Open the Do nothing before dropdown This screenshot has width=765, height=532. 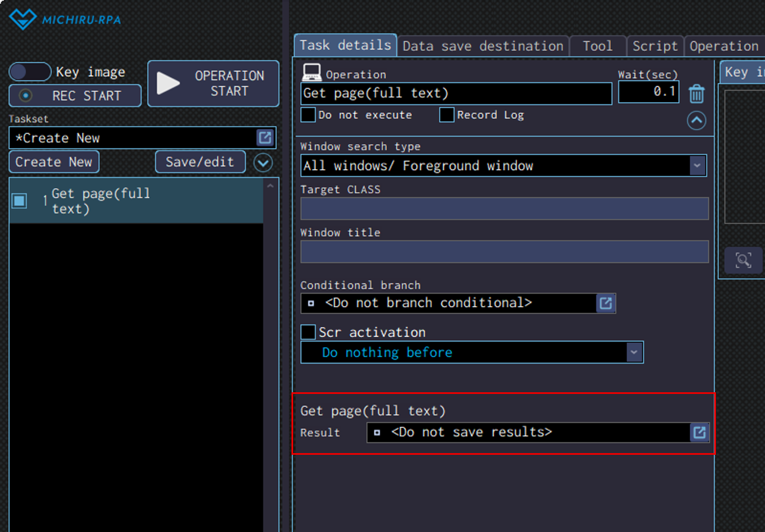pos(634,352)
